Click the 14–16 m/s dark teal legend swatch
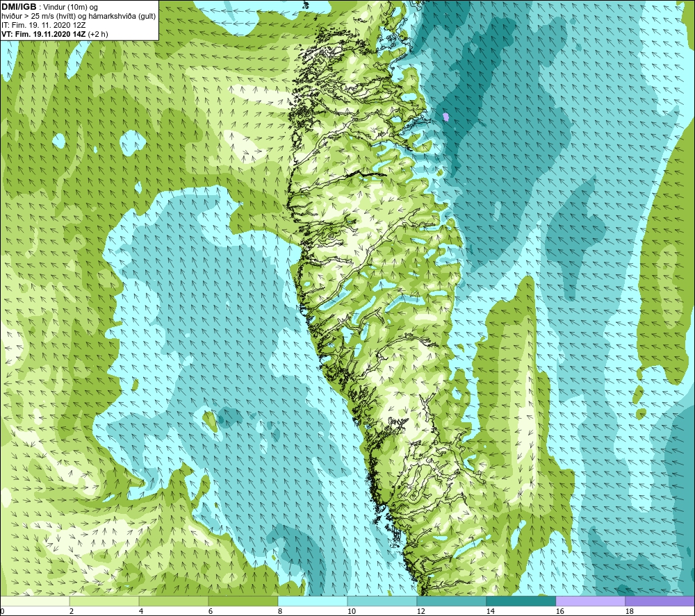Image resolution: width=695 pixels, height=616 pixels. click(521, 601)
